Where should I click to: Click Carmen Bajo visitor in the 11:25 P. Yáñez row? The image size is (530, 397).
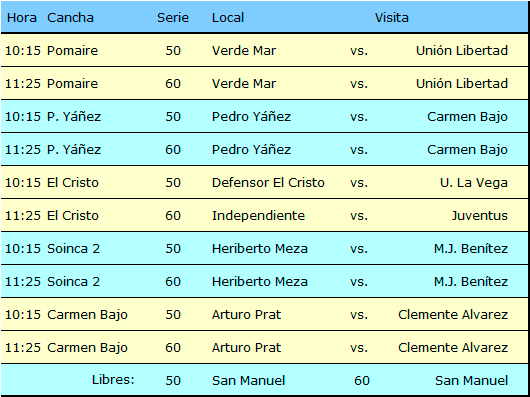467,150
